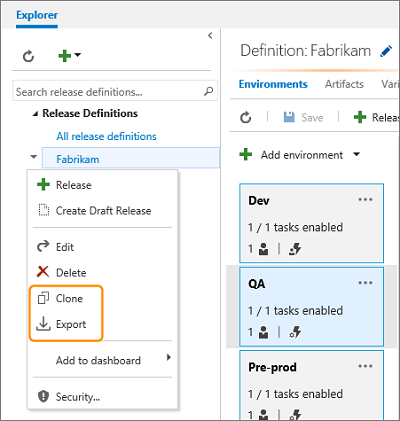Open the Add to dashboard submenu
400x421 pixels.
103,360
